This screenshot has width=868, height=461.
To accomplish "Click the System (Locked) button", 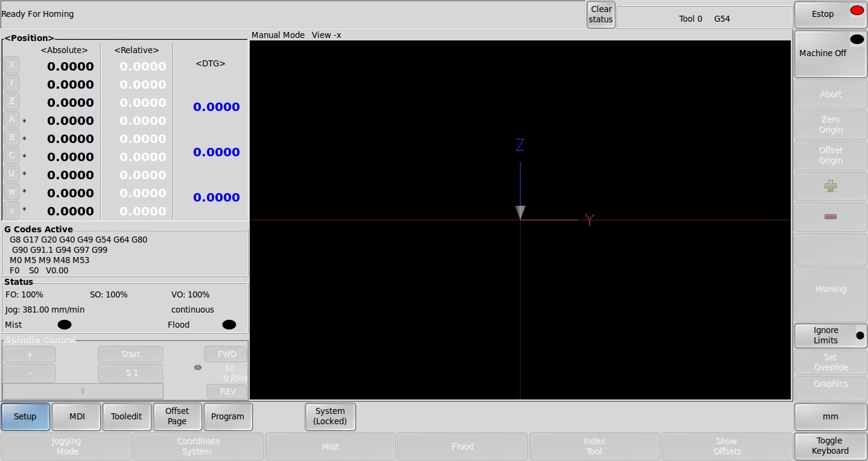I will [330, 416].
